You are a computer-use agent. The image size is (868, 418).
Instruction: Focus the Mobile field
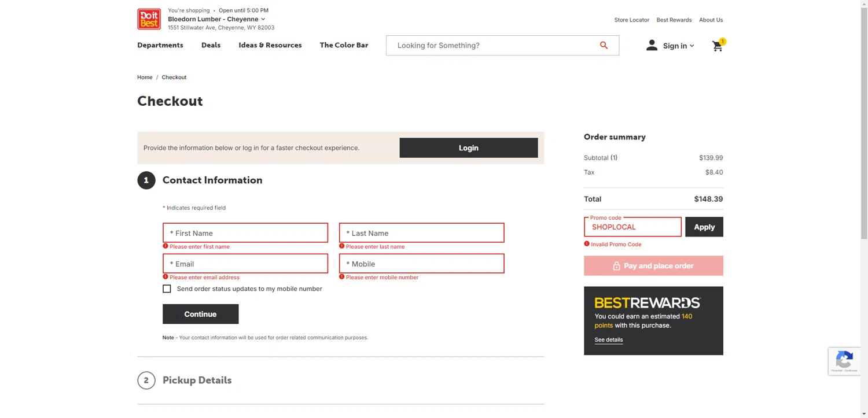tap(421, 264)
